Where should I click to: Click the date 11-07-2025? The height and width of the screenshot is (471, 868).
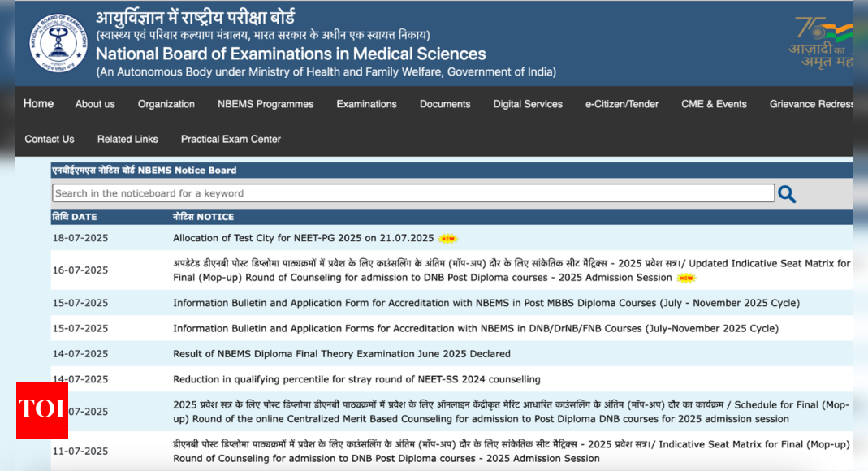[x=80, y=451]
